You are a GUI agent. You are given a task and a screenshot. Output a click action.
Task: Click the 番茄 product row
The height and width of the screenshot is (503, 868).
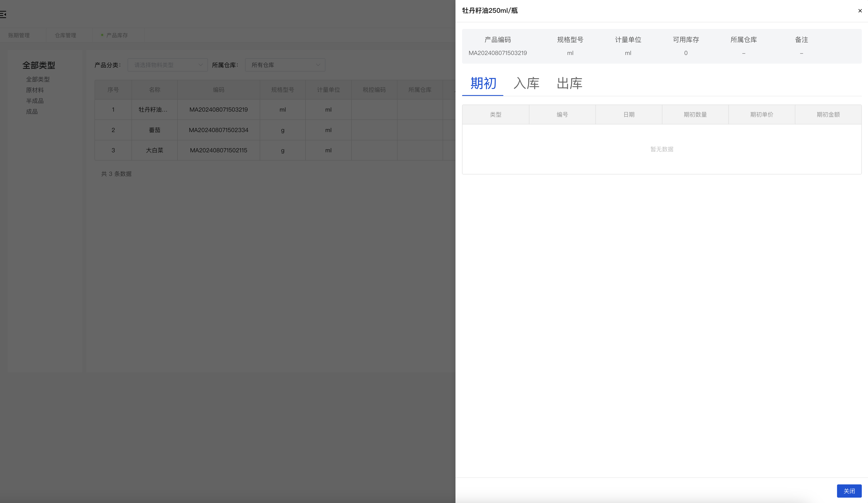click(154, 130)
